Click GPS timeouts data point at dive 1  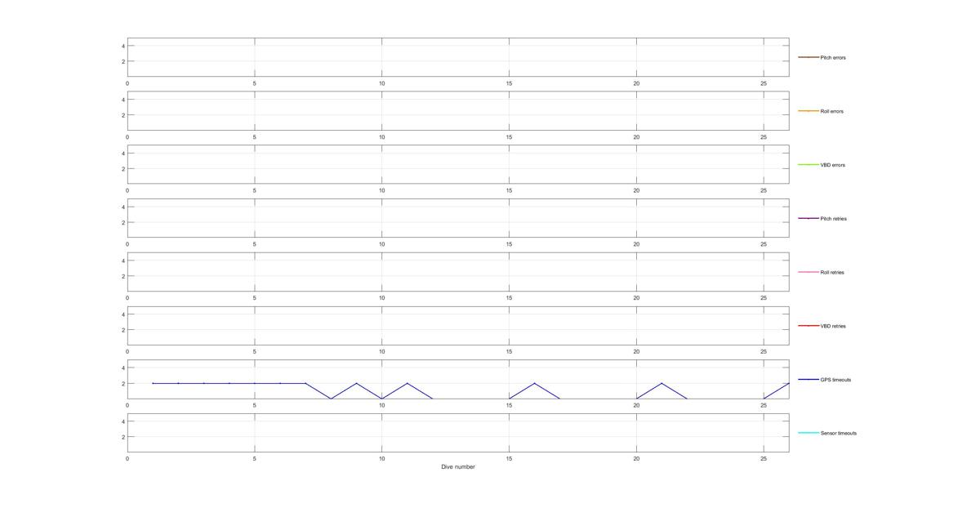coord(153,383)
